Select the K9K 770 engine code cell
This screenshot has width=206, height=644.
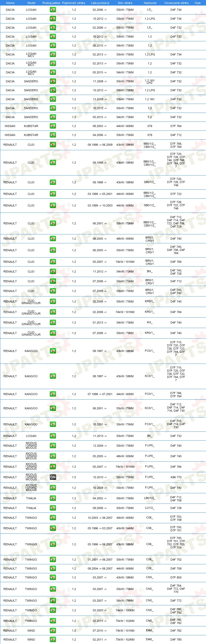(176, 477)
